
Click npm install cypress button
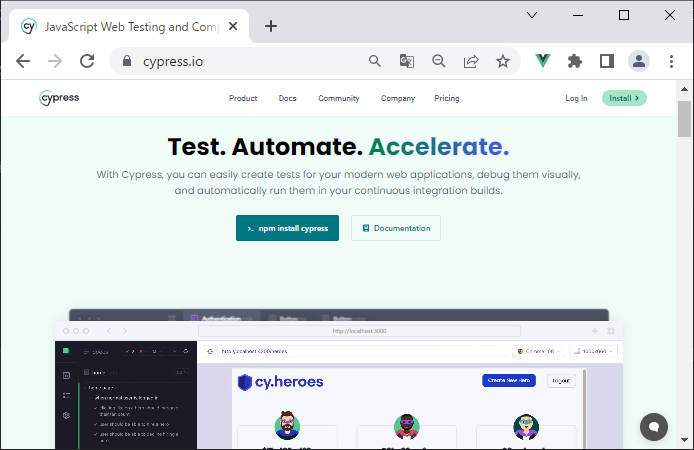[287, 228]
